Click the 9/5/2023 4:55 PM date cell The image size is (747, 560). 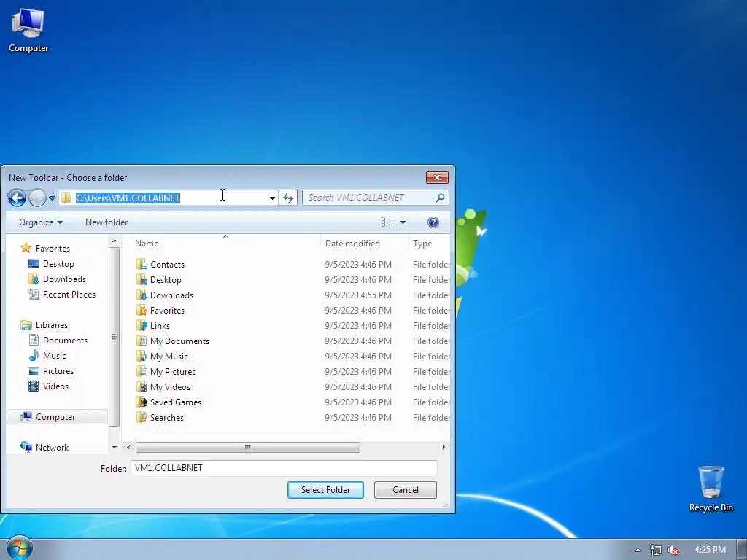coord(358,295)
